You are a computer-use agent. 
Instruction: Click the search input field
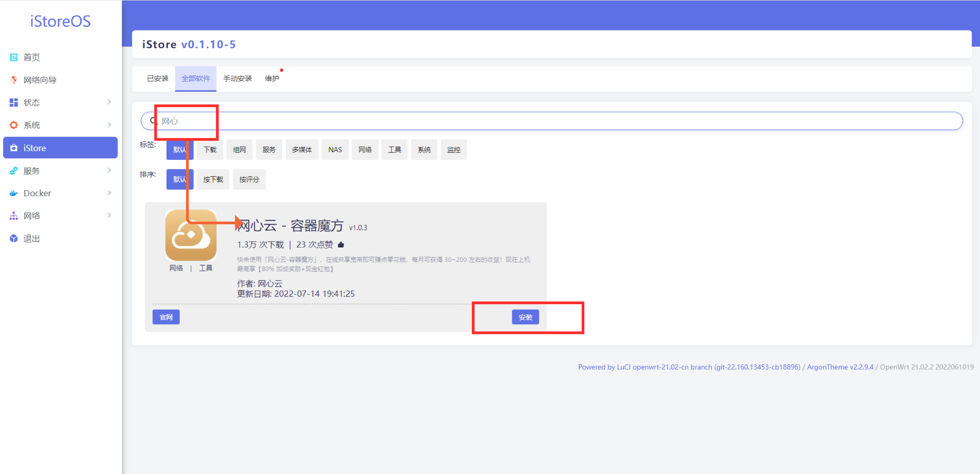pyautogui.click(x=552, y=121)
